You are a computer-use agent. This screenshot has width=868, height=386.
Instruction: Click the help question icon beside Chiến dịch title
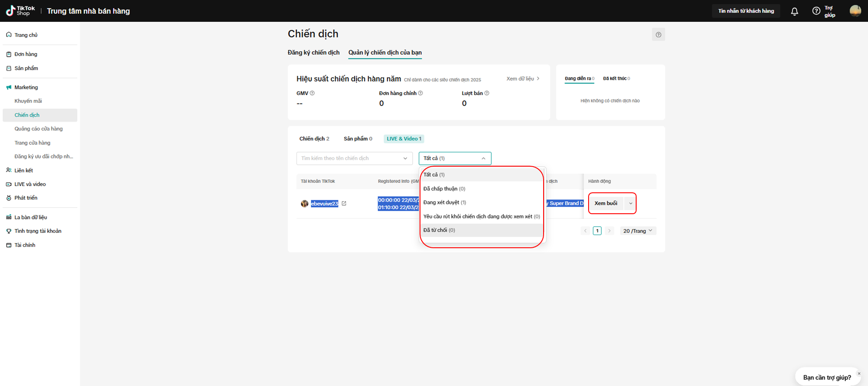pyautogui.click(x=658, y=35)
